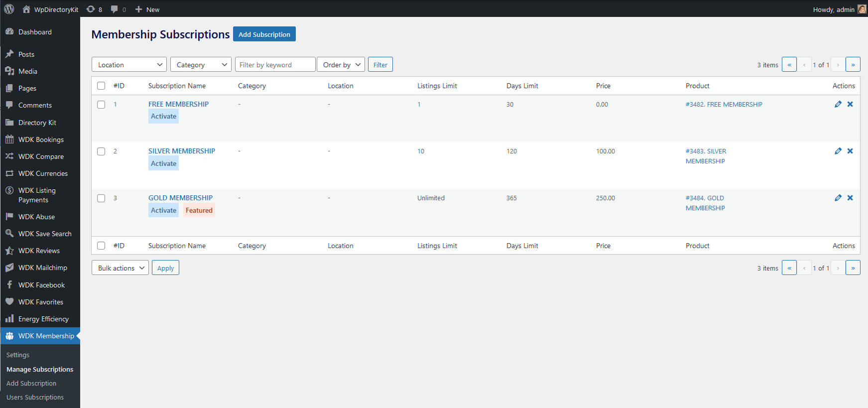Open Posts in the sidebar

40,54
